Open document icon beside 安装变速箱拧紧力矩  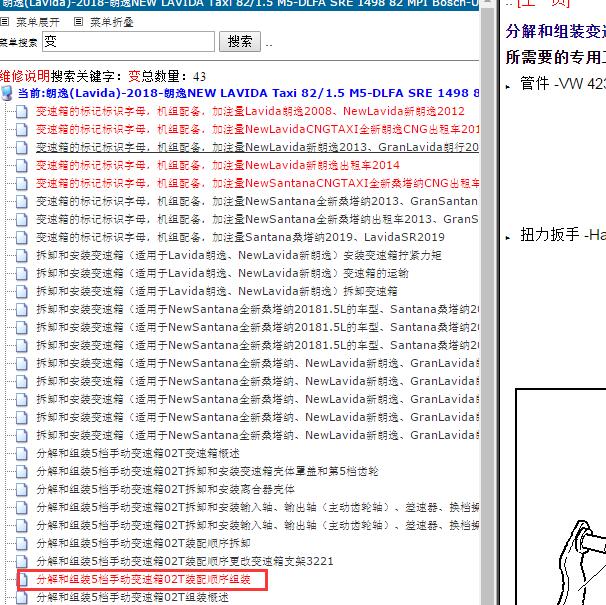(x=22, y=256)
